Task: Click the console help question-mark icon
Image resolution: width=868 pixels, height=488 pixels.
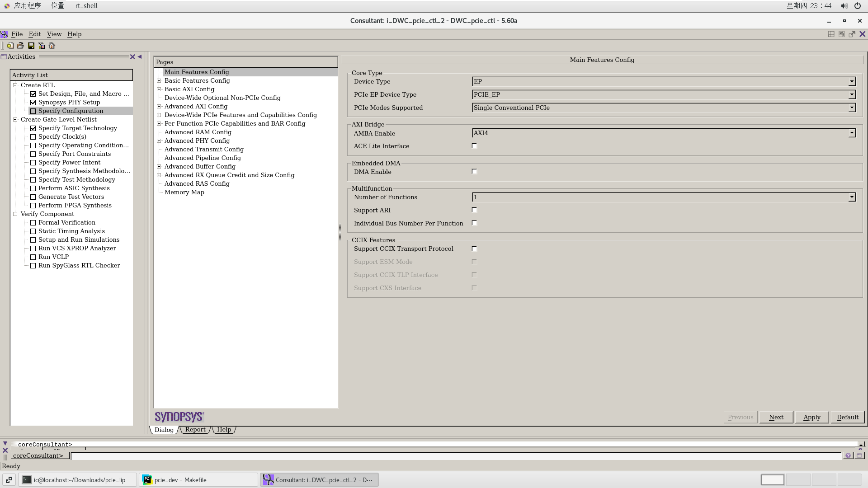Action: (848, 455)
